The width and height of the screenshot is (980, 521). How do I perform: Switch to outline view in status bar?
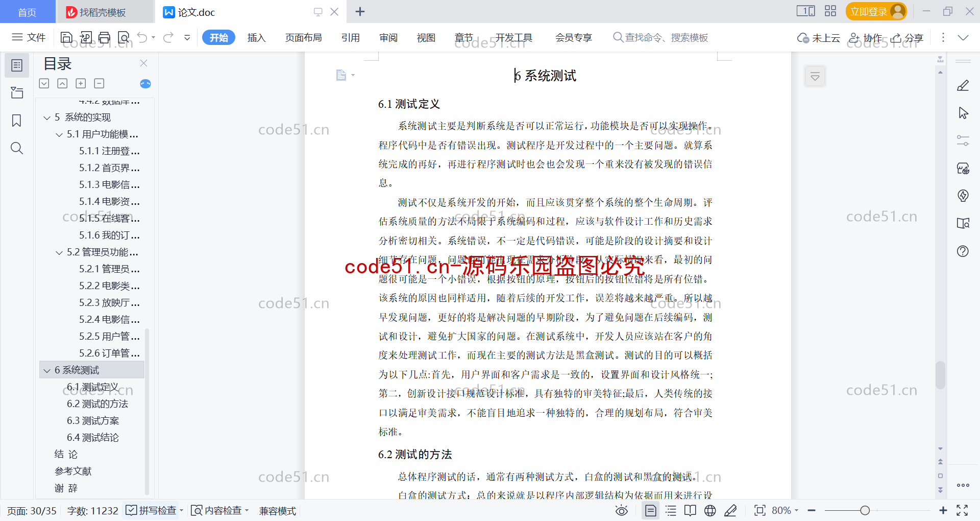[x=671, y=510]
